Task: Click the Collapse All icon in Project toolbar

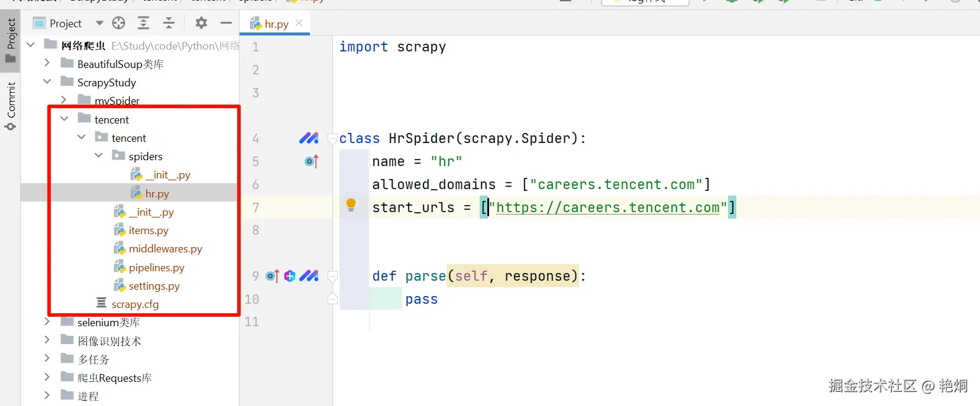Action: point(169,23)
